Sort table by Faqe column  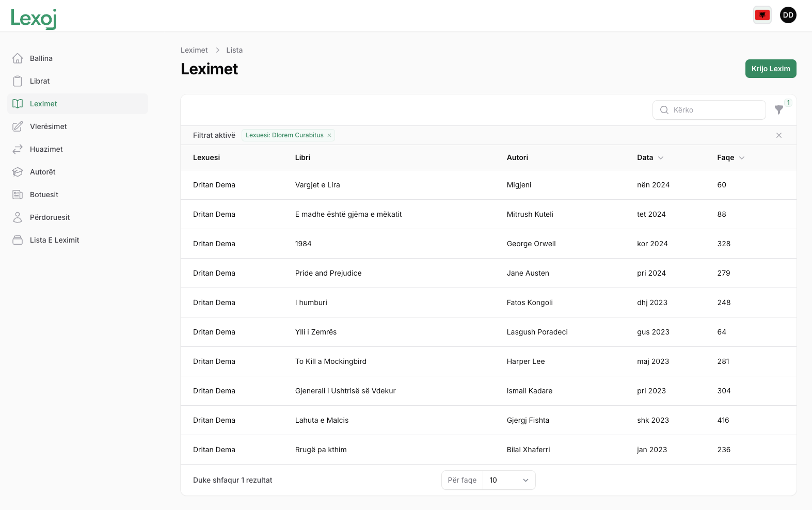click(x=730, y=157)
